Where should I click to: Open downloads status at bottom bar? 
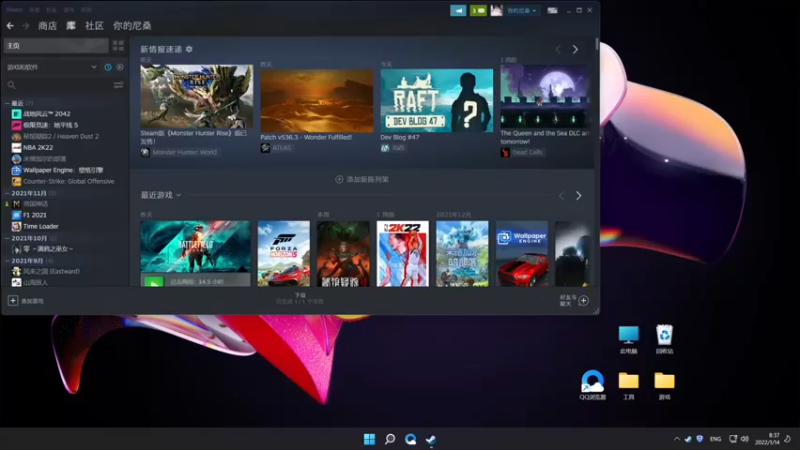coord(299,298)
